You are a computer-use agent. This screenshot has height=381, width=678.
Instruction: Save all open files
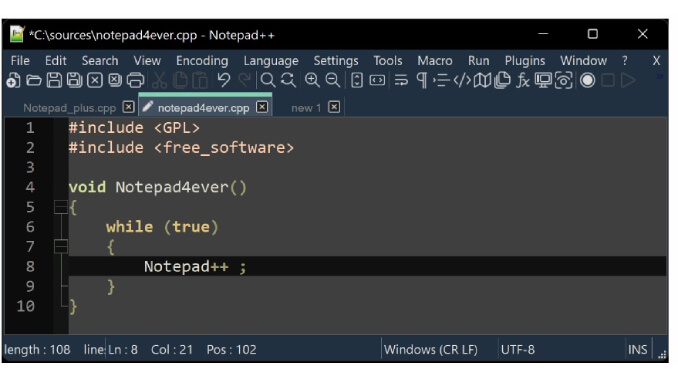(x=74, y=80)
